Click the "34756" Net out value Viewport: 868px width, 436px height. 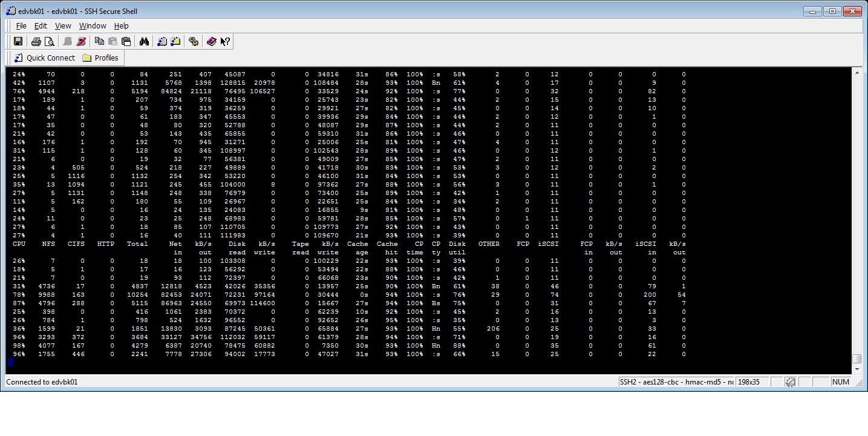(x=201, y=337)
